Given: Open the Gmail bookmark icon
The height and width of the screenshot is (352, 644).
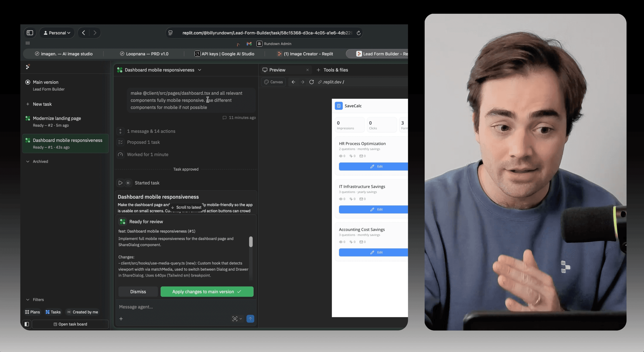Looking at the screenshot, I should coord(249,44).
